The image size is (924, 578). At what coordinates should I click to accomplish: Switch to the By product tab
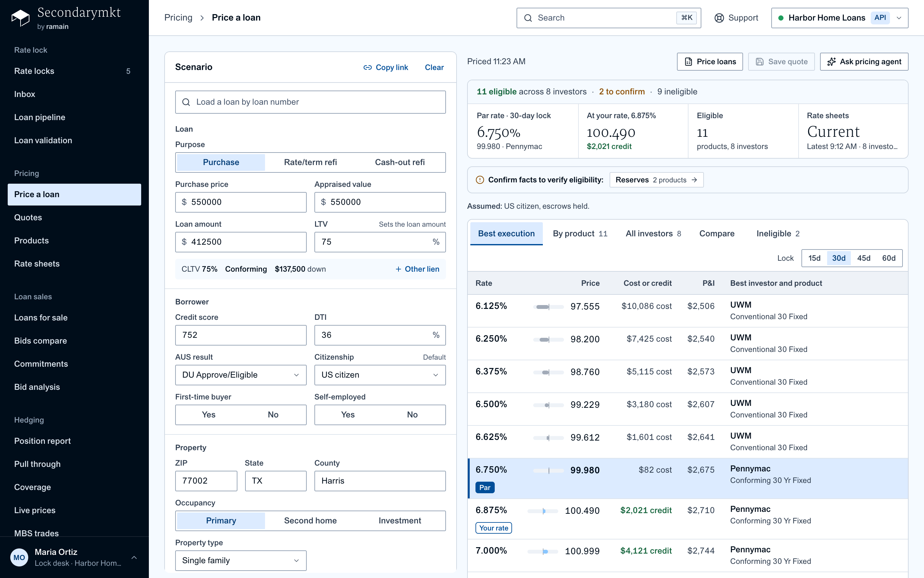pyautogui.click(x=580, y=233)
